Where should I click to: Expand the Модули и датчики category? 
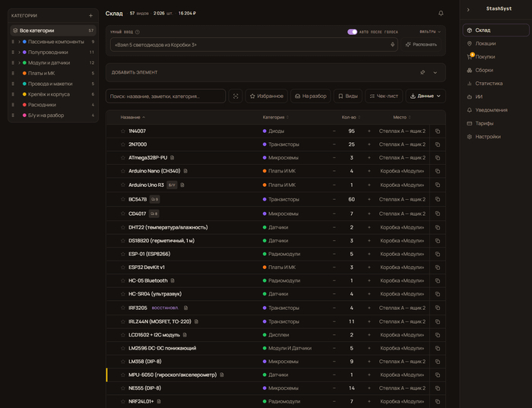[x=19, y=63]
